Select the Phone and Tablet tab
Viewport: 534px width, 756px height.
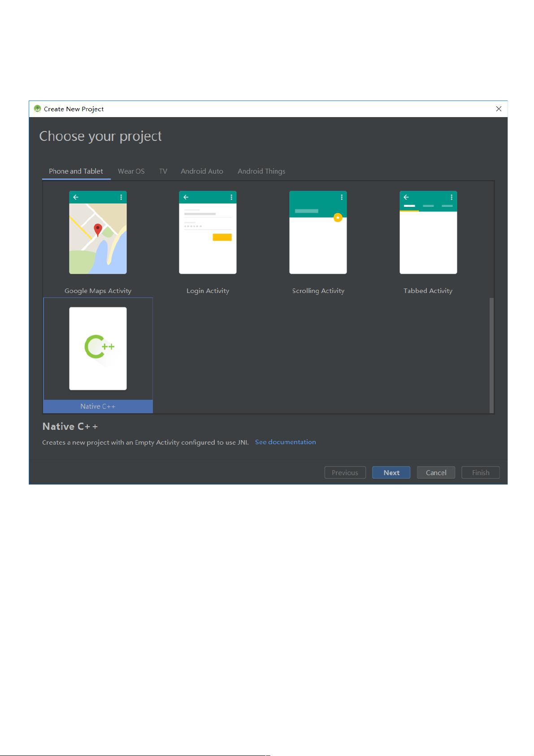pos(76,171)
